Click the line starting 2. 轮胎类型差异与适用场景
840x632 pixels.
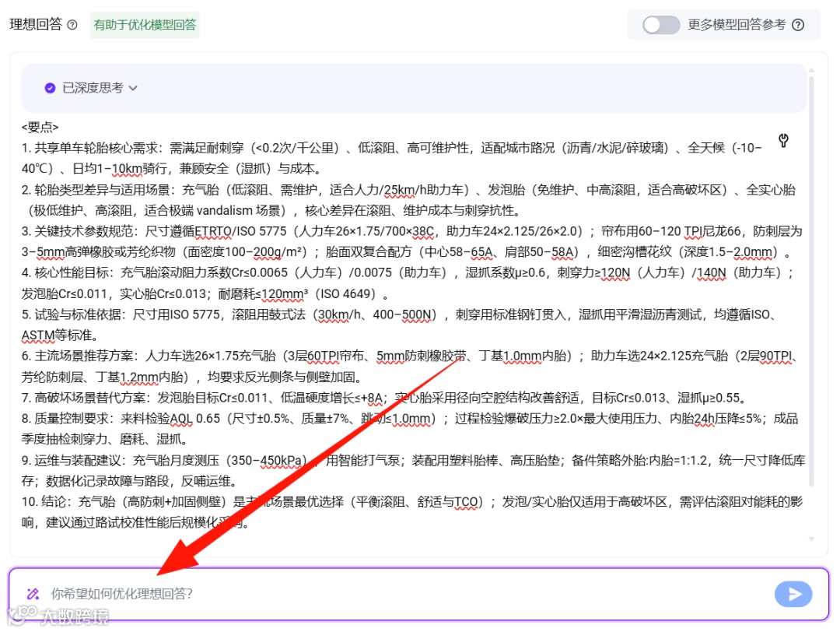[409, 190]
